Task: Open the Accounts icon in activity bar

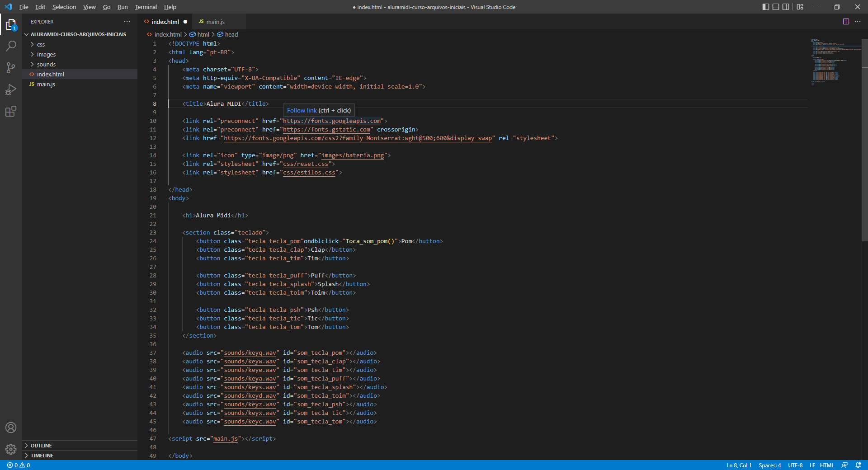Action: tap(11, 428)
